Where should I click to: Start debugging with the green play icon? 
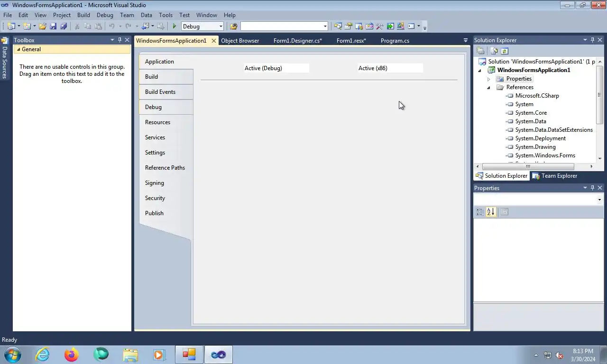pos(175,27)
